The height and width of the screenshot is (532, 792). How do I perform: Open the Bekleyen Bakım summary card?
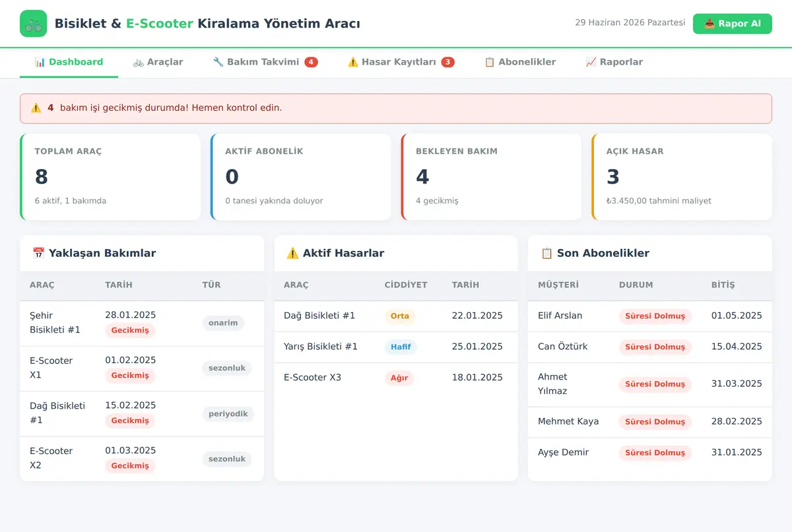[492, 177]
